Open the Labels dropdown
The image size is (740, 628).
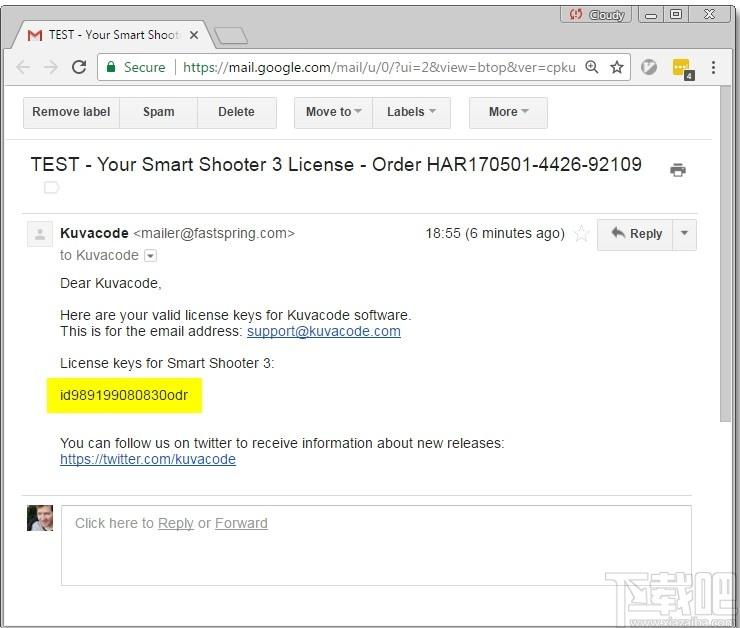[x=411, y=112]
